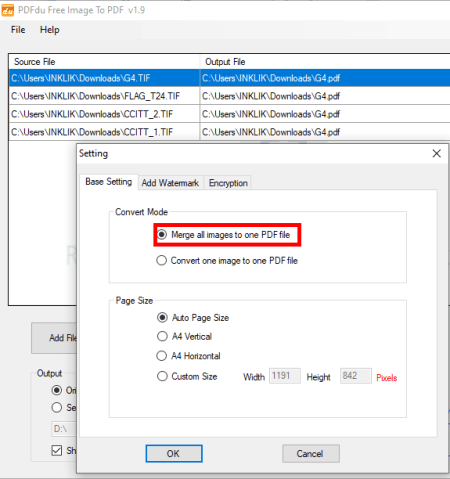Select source row CCITT_2.TIF
This screenshot has width=450, height=479.
[x=104, y=114]
